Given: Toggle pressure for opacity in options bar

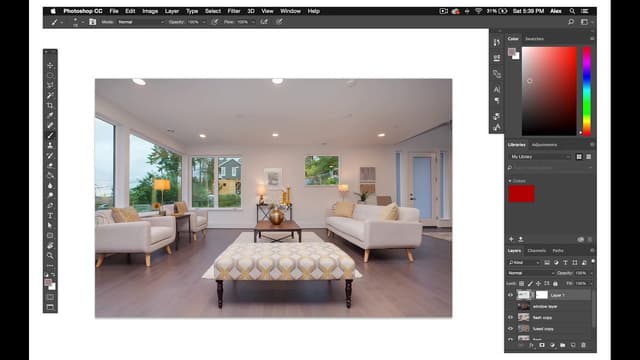Looking at the screenshot, I should coord(215,22).
